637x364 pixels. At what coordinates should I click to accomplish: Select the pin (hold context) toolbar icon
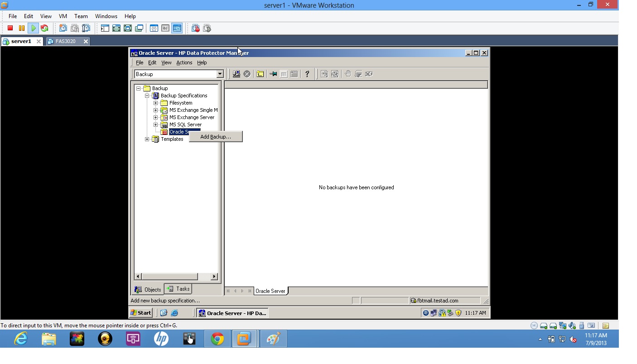274,73
